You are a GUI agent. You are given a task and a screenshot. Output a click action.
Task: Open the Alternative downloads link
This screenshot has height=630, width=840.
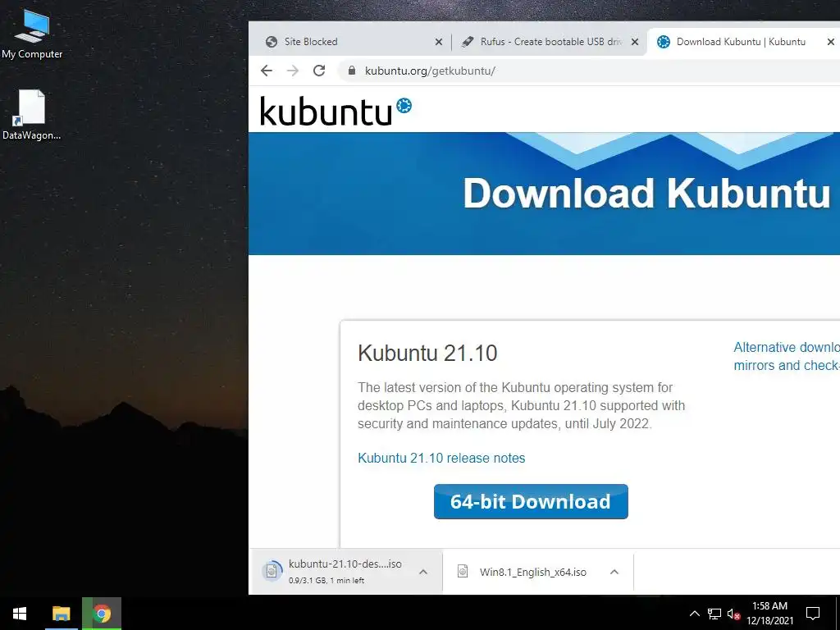[x=787, y=356]
